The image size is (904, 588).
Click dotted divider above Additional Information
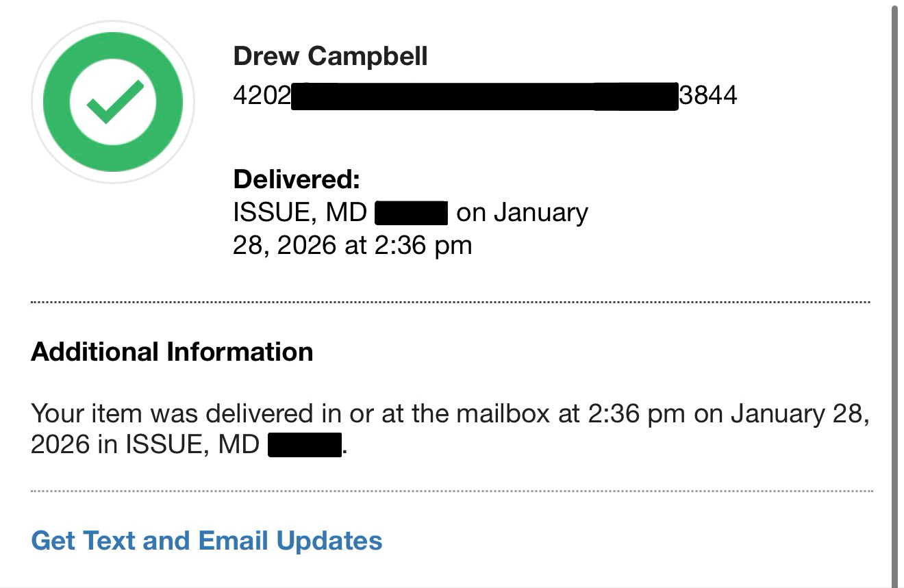pos(450,302)
